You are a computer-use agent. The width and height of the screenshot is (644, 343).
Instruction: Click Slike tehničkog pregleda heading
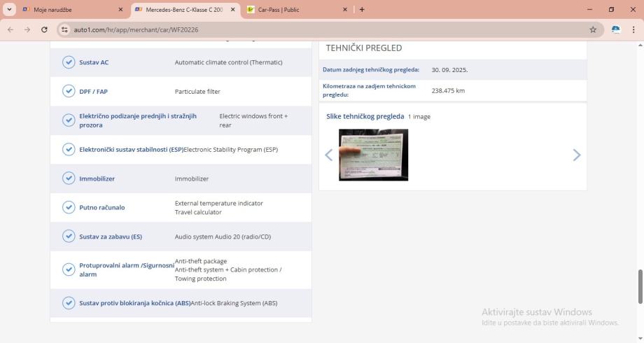point(365,116)
